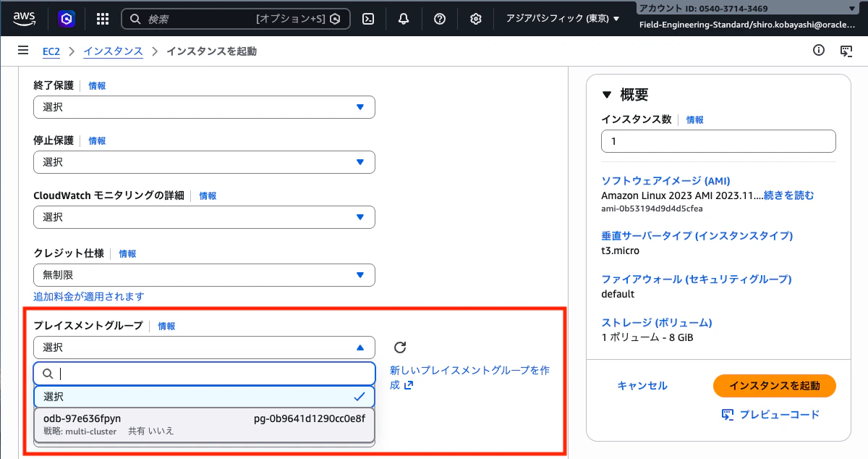Go to インスタンス breadcrumb
Image resolution: width=868 pixels, height=459 pixels.
tap(113, 51)
